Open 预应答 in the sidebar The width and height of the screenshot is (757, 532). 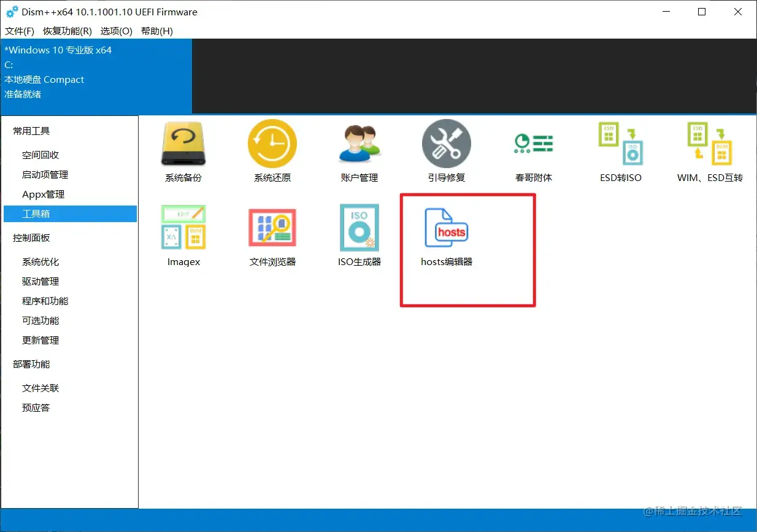click(x=70, y=408)
